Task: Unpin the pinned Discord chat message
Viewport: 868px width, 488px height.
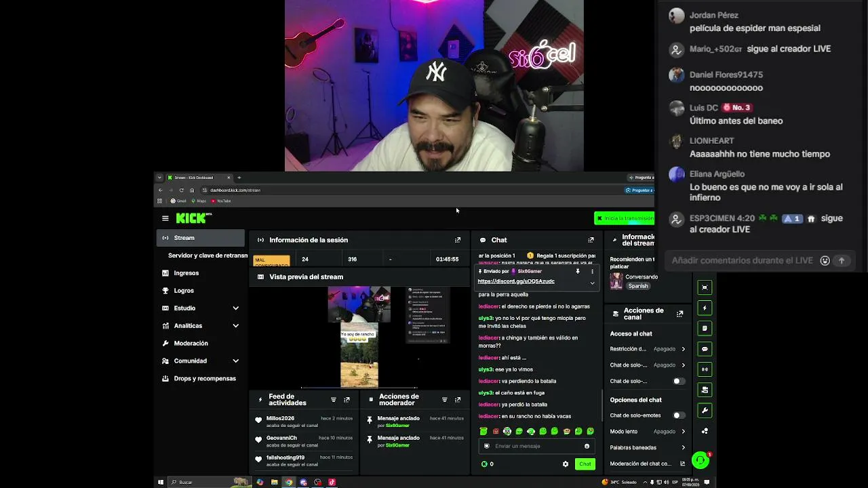Action: (578, 271)
